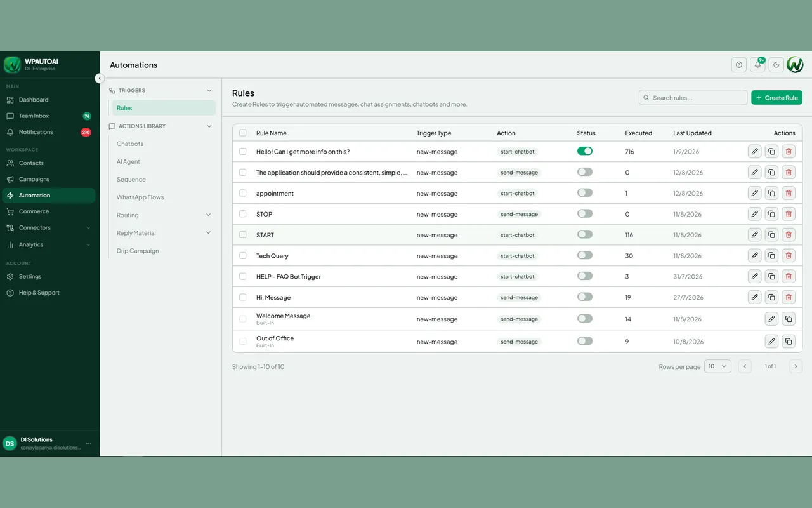Image resolution: width=812 pixels, height=508 pixels.
Task: Open the Dashboard page
Action: pos(49,100)
